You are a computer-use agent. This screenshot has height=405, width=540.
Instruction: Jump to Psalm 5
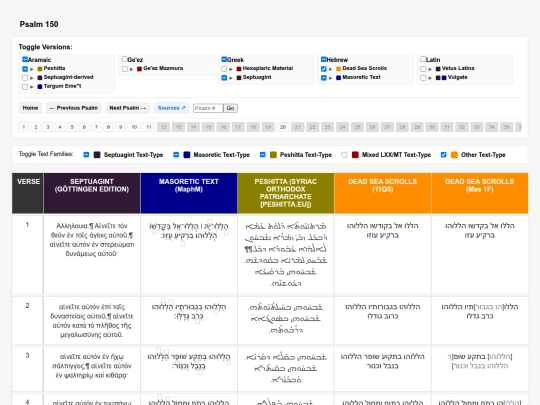coord(72,127)
